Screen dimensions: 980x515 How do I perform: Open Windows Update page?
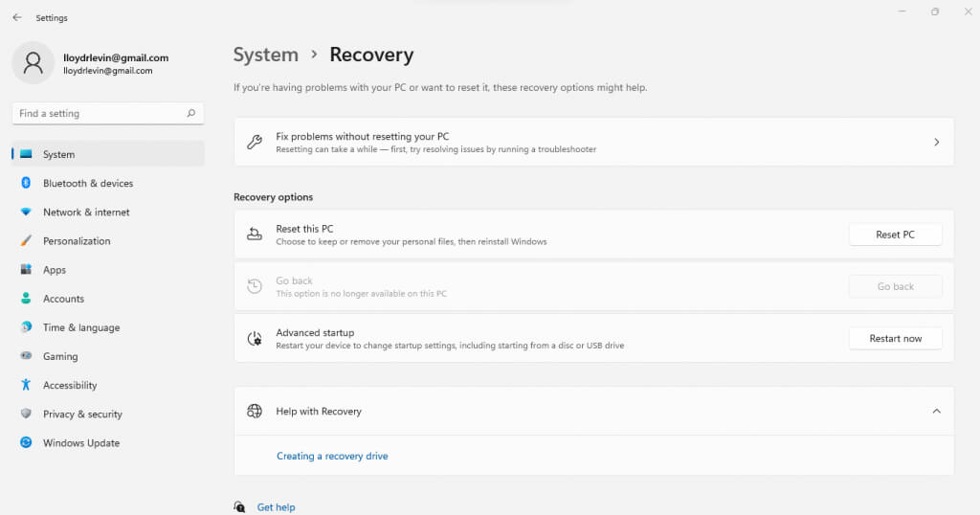click(107, 442)
